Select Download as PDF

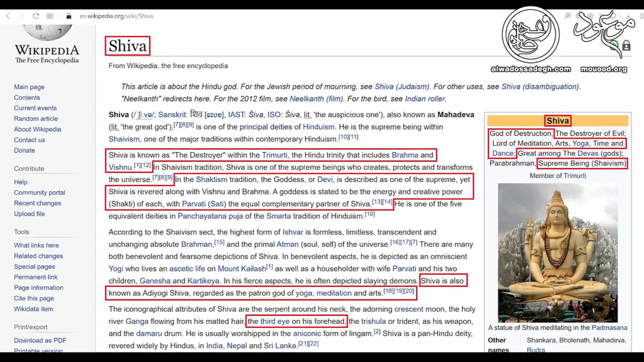(x=40, y=341)
